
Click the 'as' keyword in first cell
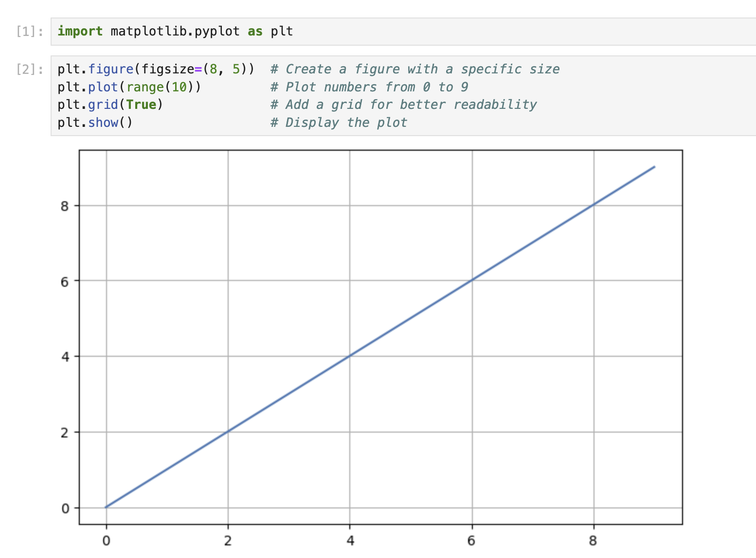pyautogui.click(x=255, y=32)
